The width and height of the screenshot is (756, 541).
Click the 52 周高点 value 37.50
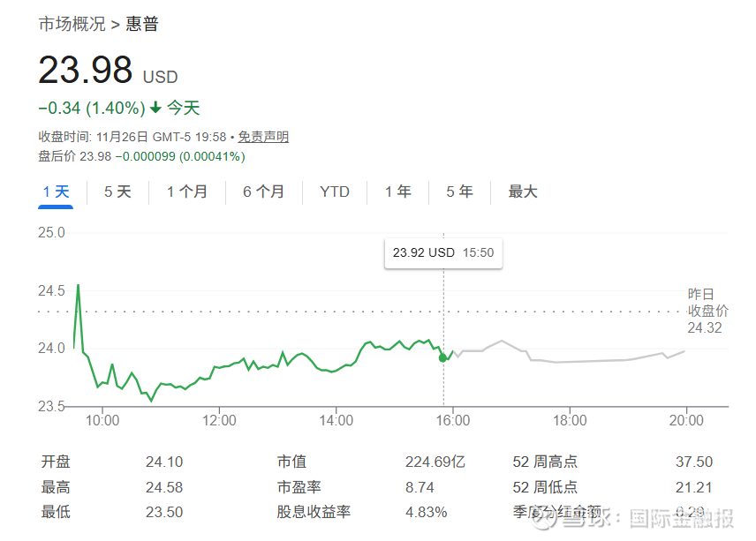coord(693,462)
